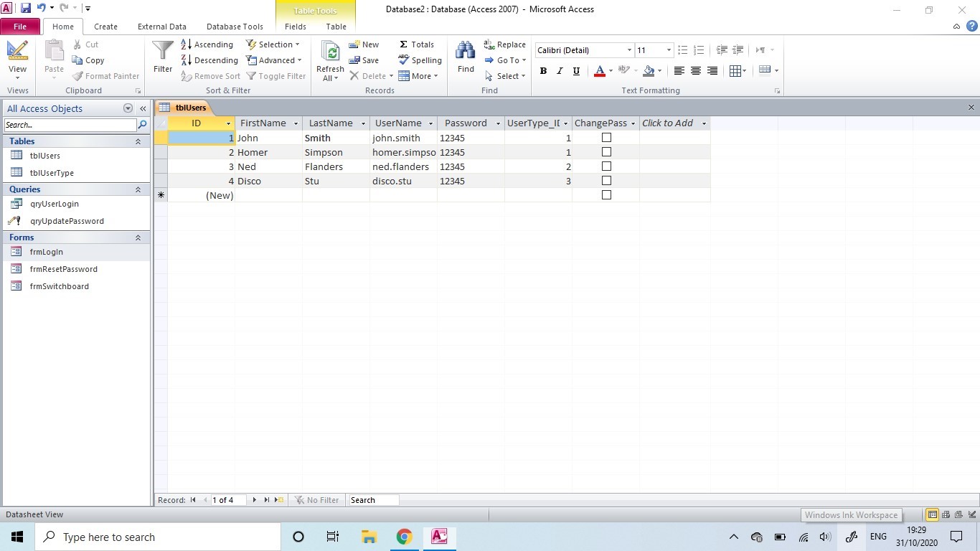The width and height of the screenshot is (980, 551).
Task: Go to next record arrow
Action: (x=254, y=500)
